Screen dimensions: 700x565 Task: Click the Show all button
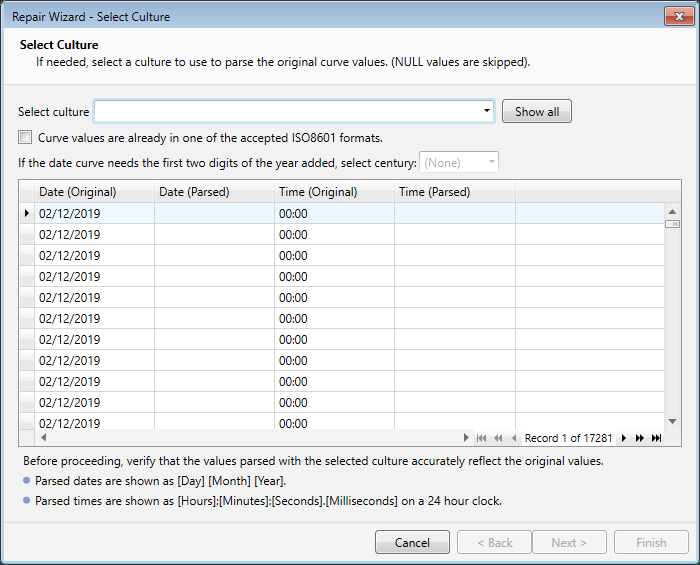click(536, 111)
